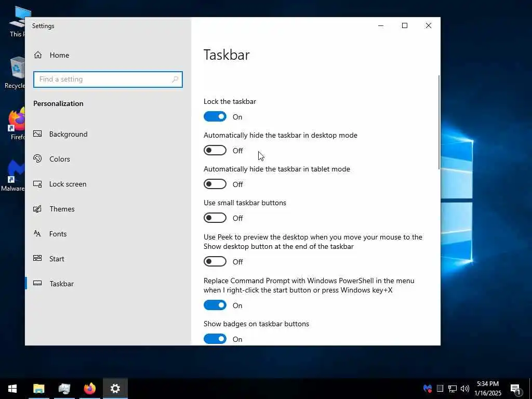The image size is (532, 399).
Task: Click the search magnifier icon
Action: click(175, 79)
